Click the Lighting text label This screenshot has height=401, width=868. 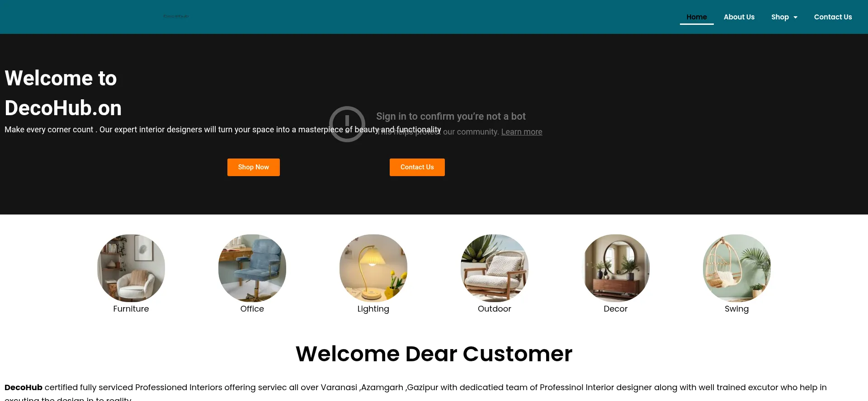pyautogui.click(x=373, y=309)
